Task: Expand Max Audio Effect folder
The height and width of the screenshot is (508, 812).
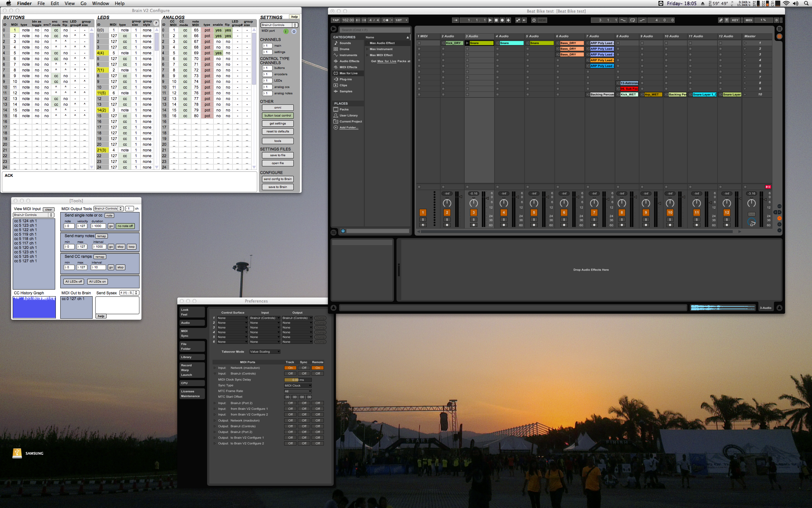Action: click(x=367, y=43)
